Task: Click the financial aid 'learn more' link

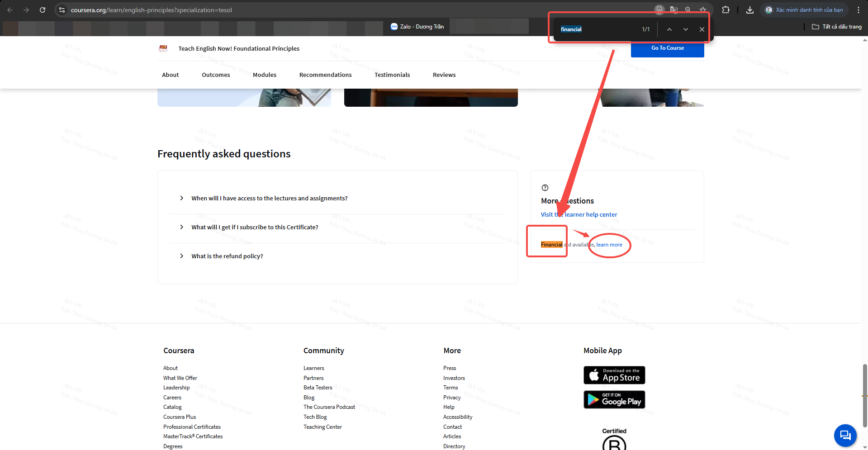Action: (x=609, y=245)
